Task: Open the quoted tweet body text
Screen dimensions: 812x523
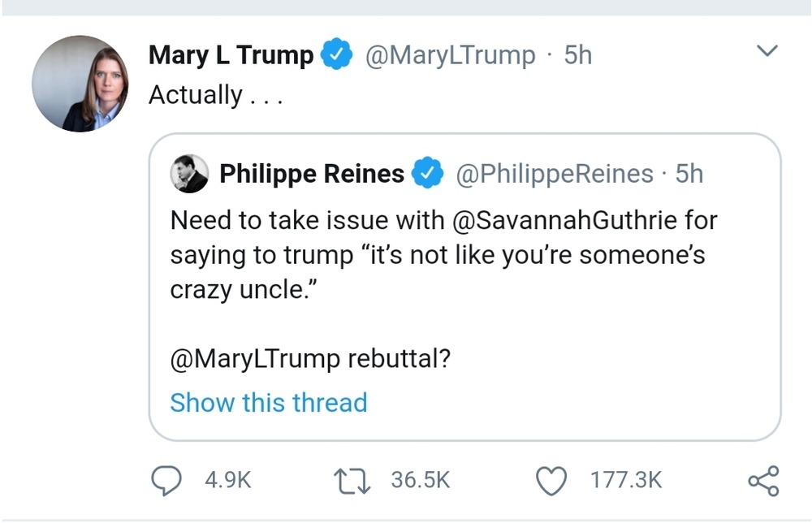Action: pos(444,255)
